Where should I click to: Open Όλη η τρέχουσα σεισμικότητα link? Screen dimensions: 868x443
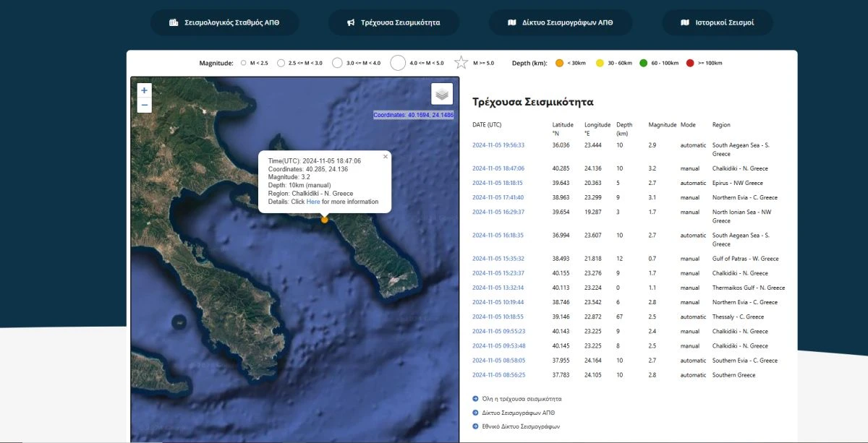(x=521, y=398)
